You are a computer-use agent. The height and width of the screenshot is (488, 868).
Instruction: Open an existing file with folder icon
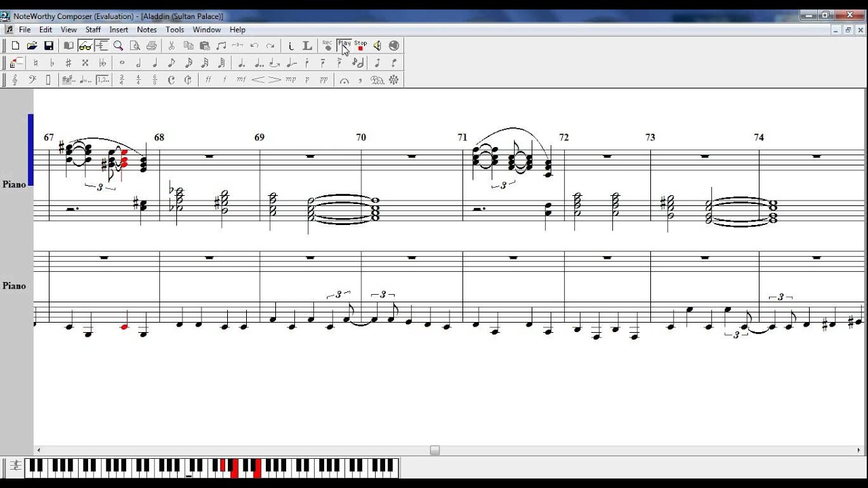32,45
